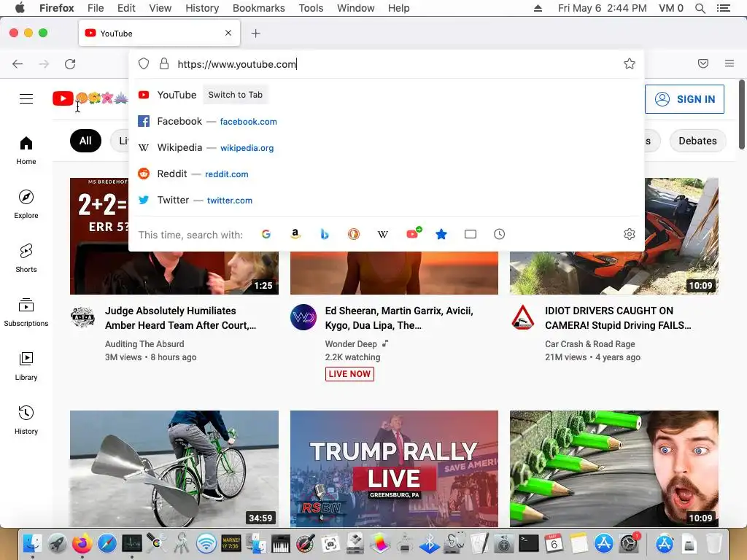Viewport: 747px width, 560px height.
Task: Search history via the clock icon
Action: [499, 234]
